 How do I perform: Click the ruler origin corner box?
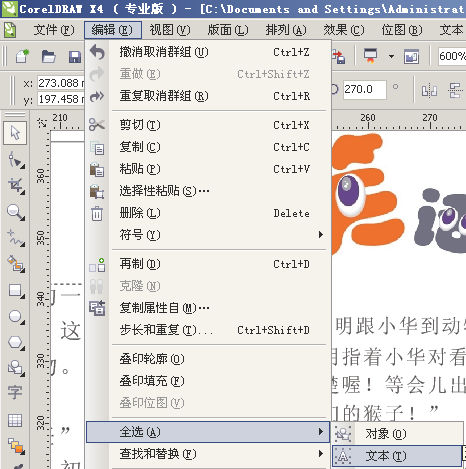coord(42,123)
